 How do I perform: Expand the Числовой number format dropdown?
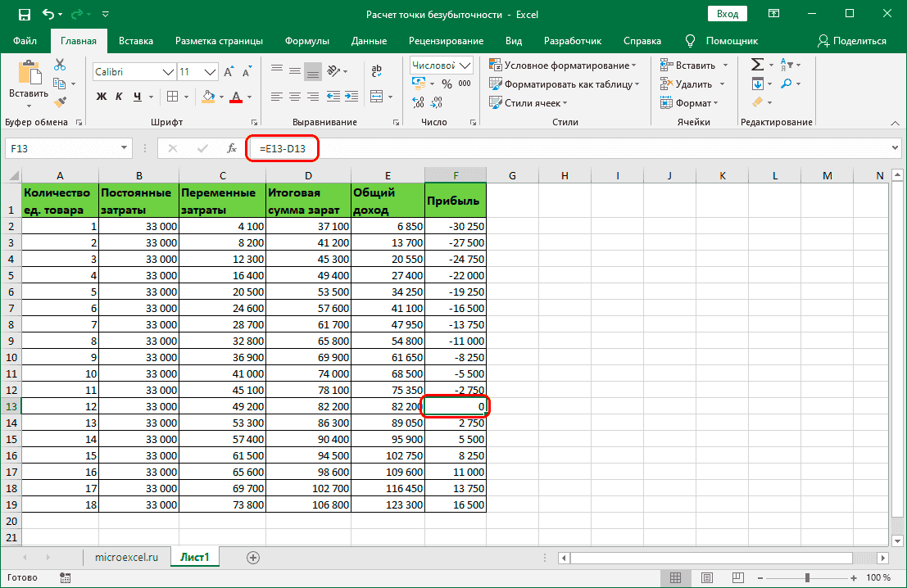pyautogui.click(x=466, y=66)
